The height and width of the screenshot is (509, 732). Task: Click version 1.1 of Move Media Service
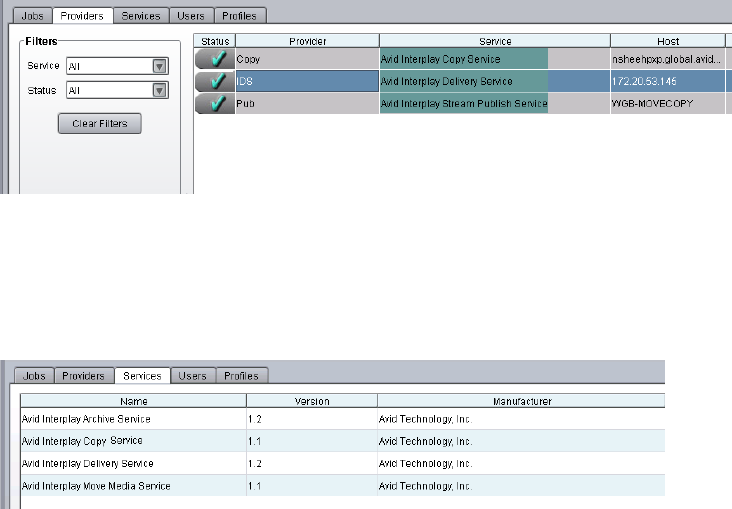click(x=312, y=486)
